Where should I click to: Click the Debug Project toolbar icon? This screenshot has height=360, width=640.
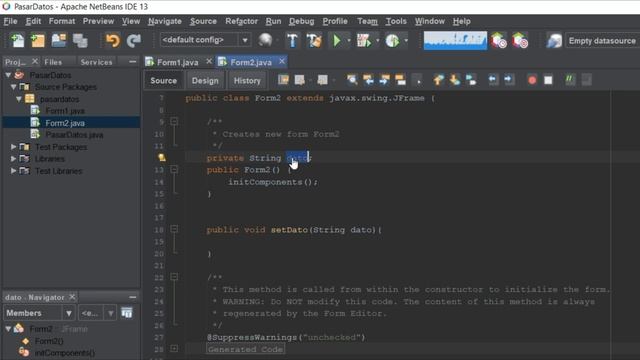364,40
